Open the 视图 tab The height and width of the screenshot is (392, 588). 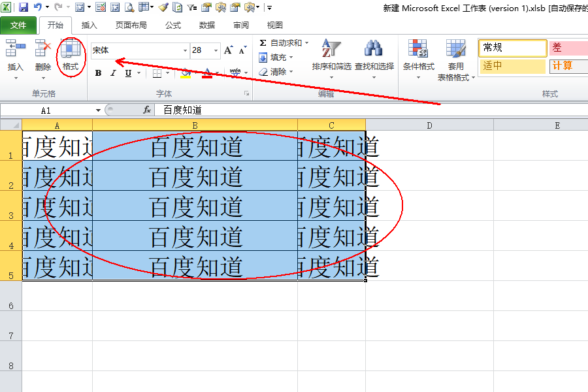pyautogui.click(x=274, y=25)
